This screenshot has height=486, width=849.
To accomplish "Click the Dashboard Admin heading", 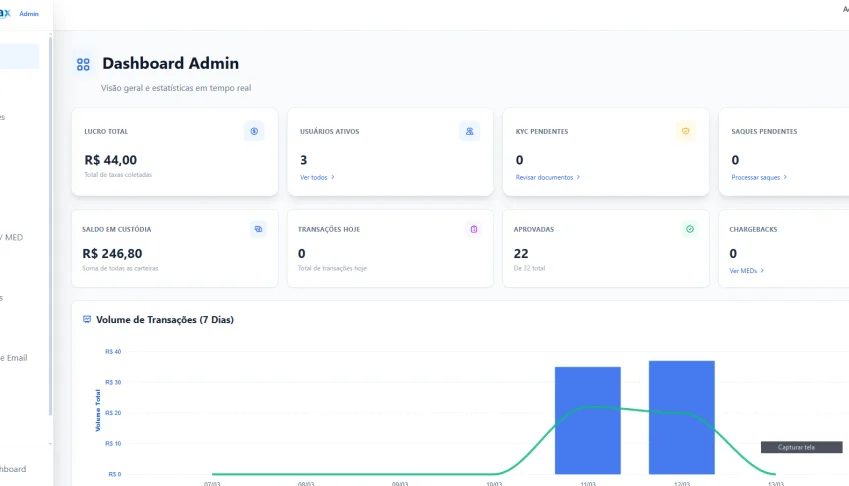I will 171,63.
